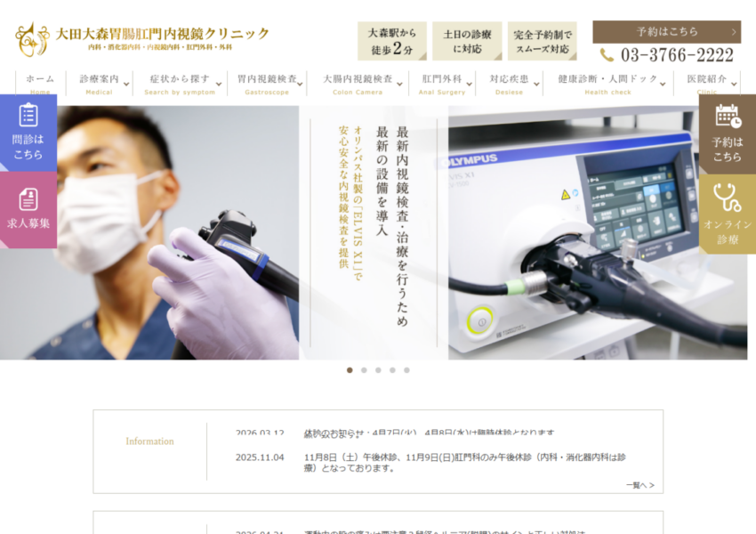Select the third slider dot
This screenshot has height=534, width=756.
pyautogui.click(x=378, y=370)
